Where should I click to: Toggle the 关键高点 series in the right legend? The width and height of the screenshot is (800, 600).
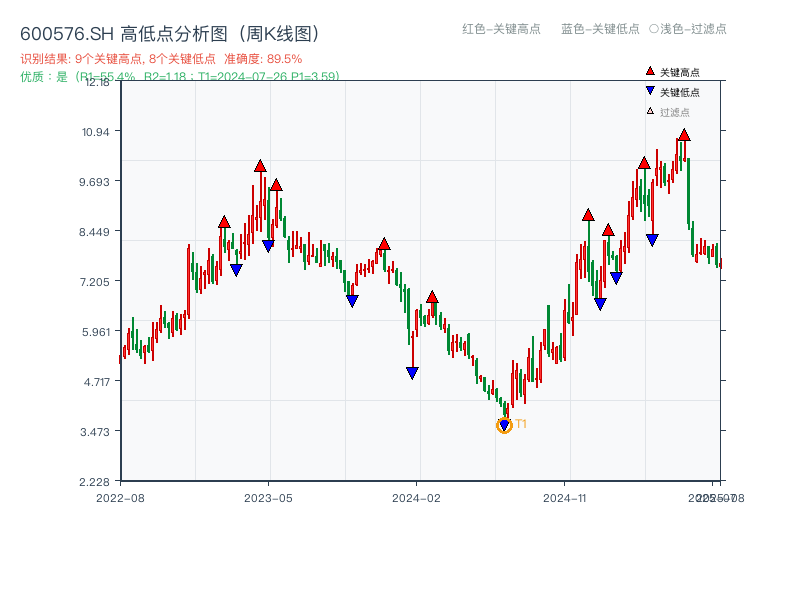coord(673,72)
